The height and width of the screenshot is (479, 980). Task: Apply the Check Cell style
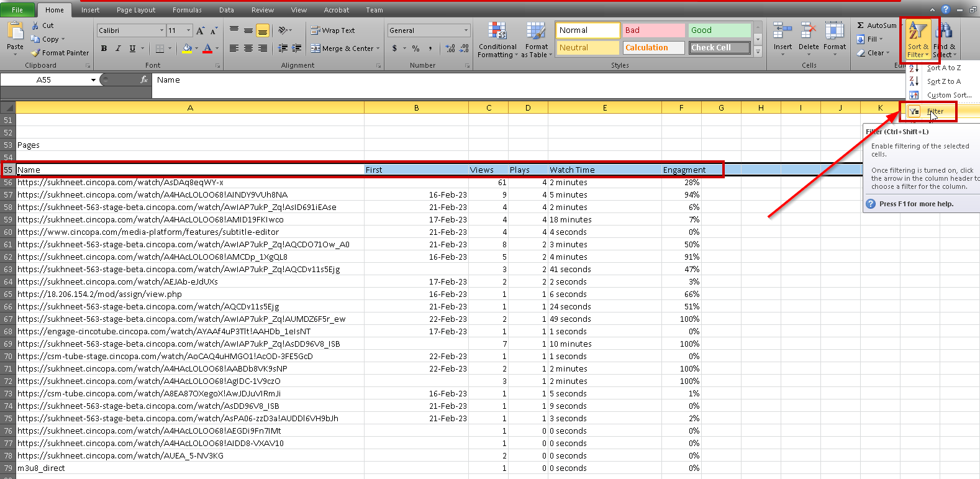719,48
